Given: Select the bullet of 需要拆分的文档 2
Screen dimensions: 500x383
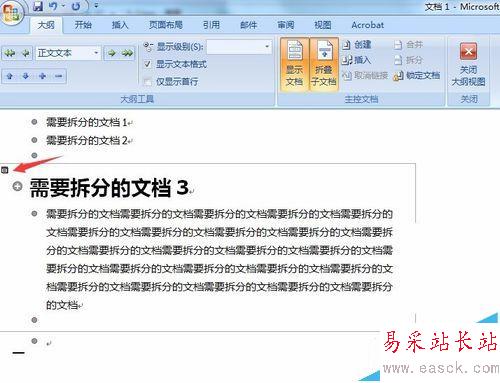Looking at the screenshot, I should click(x=34, y=140).
